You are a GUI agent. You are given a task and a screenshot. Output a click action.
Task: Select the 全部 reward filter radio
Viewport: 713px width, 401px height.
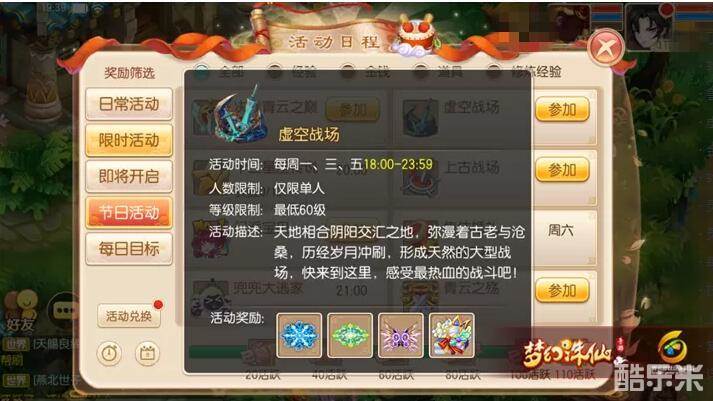pos(202,71)
